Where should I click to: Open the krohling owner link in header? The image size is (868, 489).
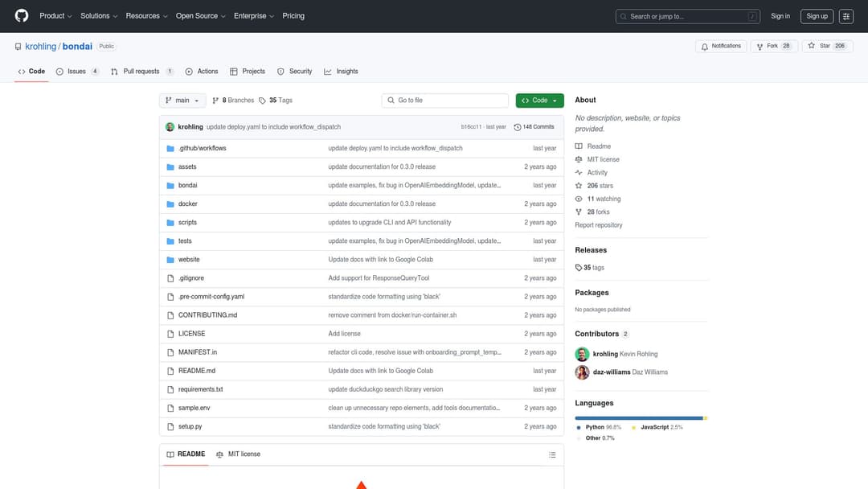(x=40, y=47)
